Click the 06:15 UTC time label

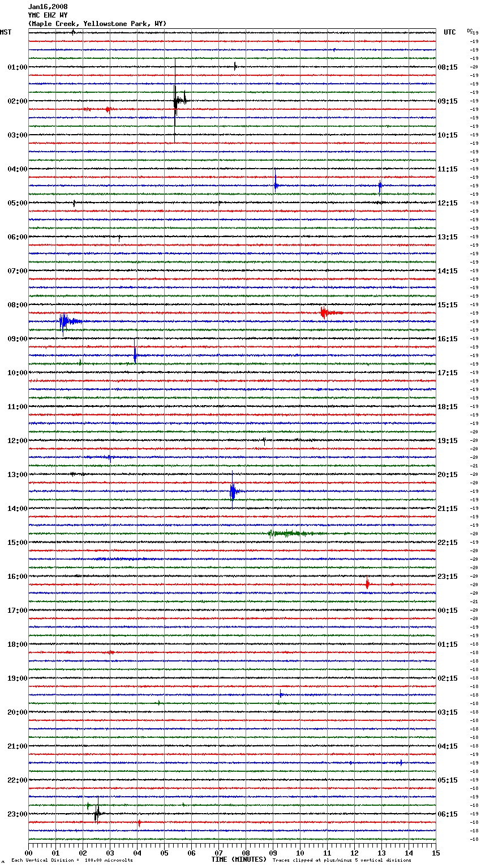click(x=448, y=814)
